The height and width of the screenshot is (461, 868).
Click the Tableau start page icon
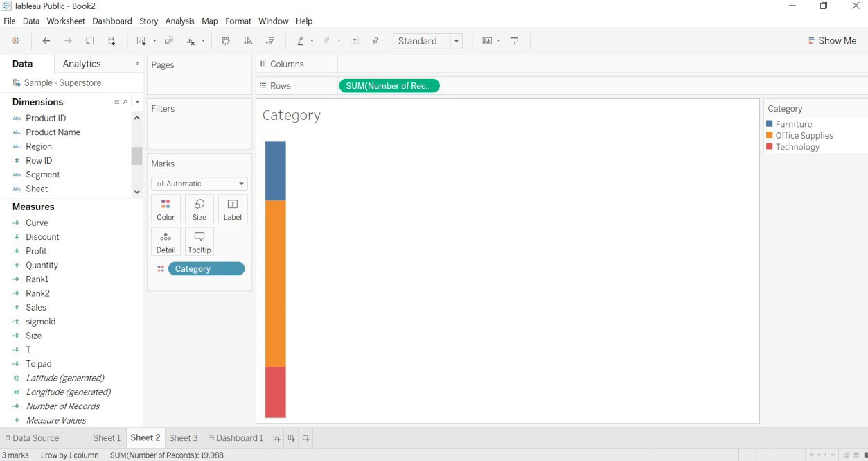[16, 41]
